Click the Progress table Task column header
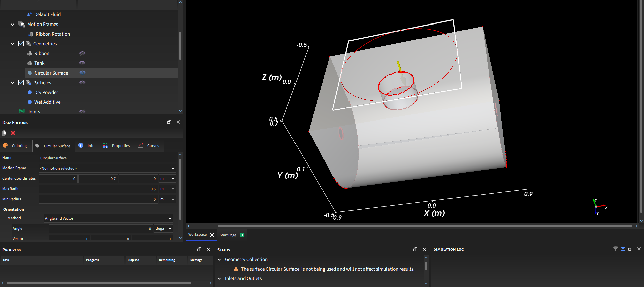The image size is (644, 287). (42, 260)
